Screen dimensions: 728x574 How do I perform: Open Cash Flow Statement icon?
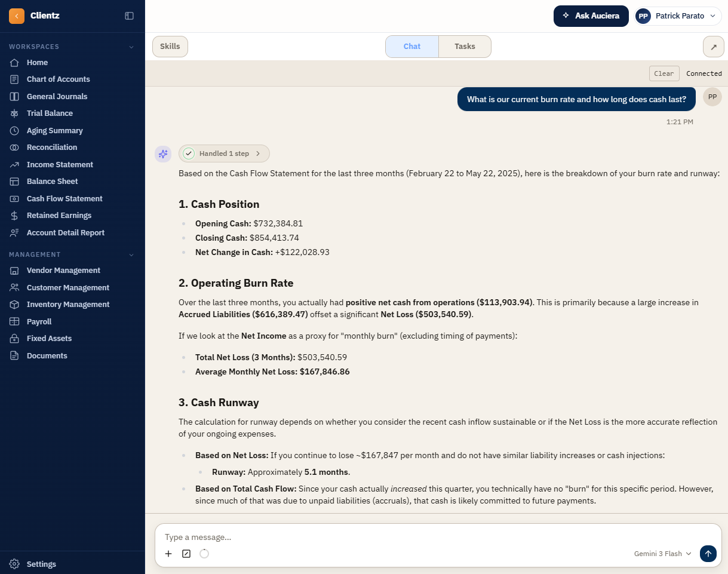click(x=15, y=199)
